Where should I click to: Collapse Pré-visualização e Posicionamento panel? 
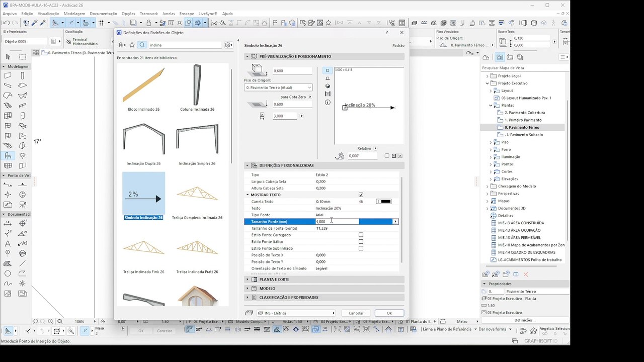(x=248, y=56)
